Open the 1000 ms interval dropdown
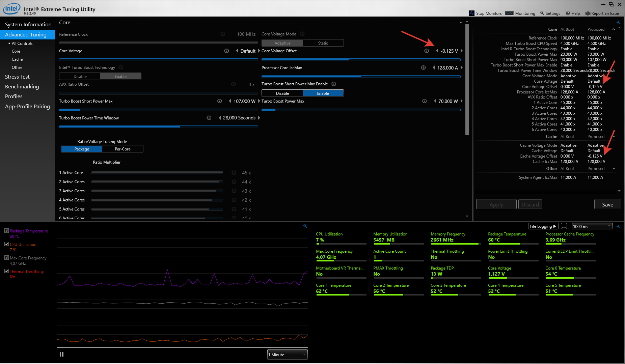 592,226
